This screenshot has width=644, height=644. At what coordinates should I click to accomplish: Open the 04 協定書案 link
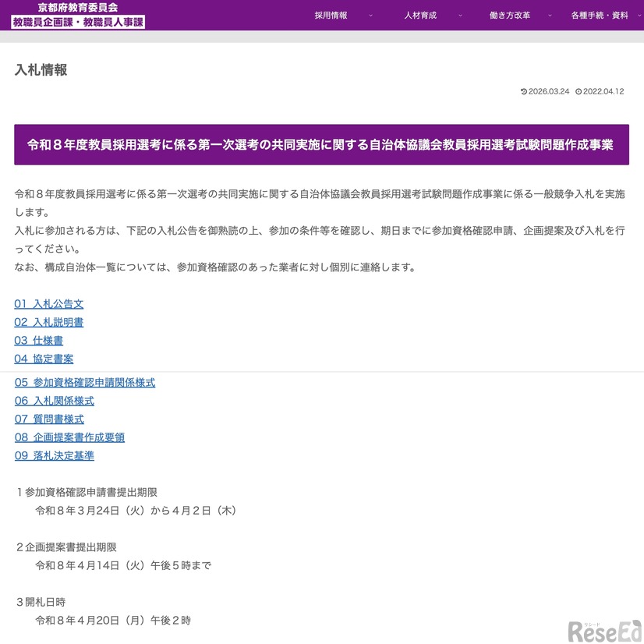(x=44, y=359)
